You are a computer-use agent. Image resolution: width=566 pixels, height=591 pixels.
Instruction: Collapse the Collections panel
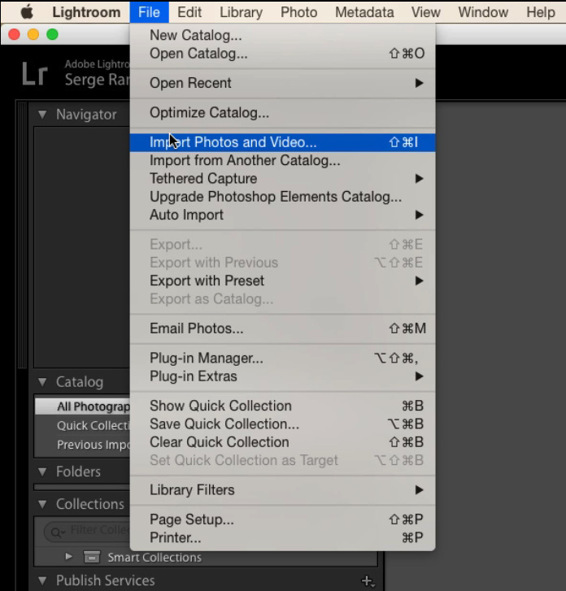coord(43,504)
